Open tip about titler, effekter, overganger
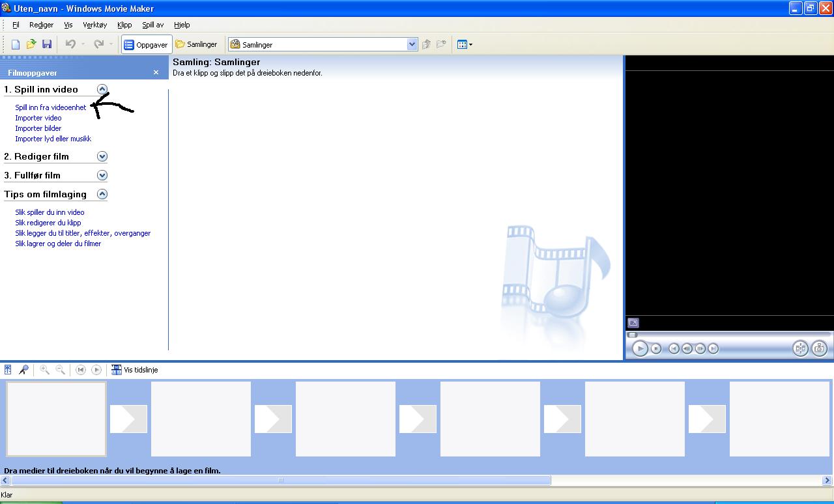The height and width of the screenshot is (504, 834). (83, 233)
